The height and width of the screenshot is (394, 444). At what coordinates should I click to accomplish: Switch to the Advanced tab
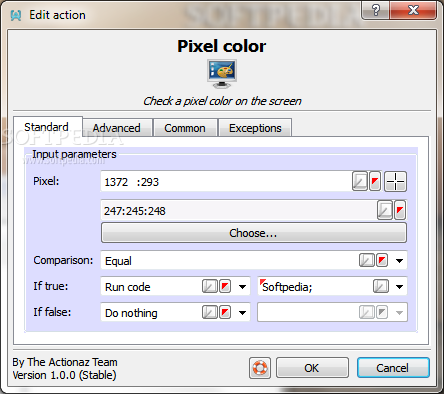tap(118, 128)
